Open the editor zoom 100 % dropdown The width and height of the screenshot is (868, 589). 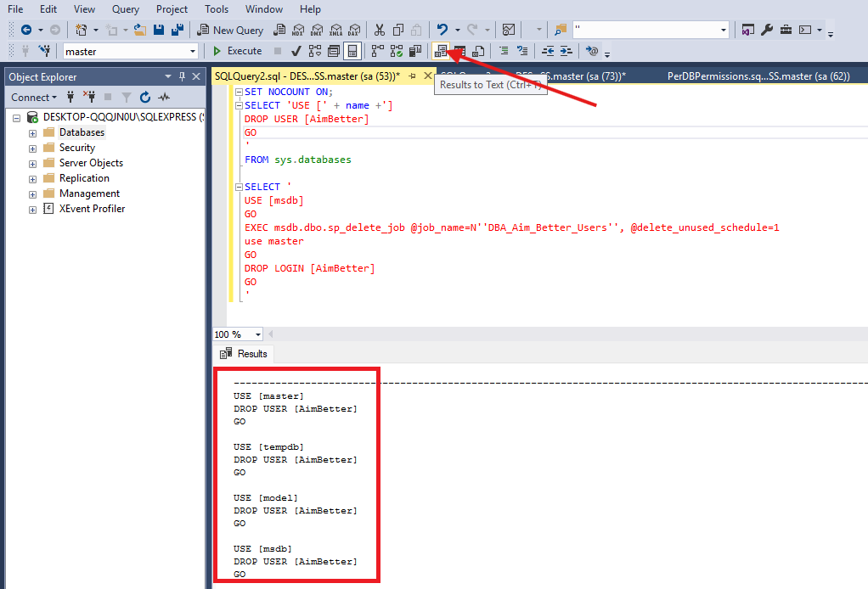258,334
